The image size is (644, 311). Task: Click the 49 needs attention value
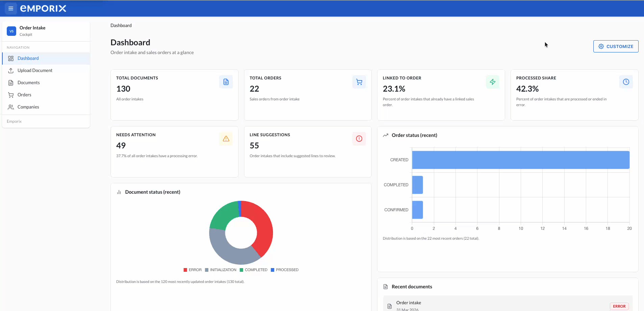coord(121,146)
